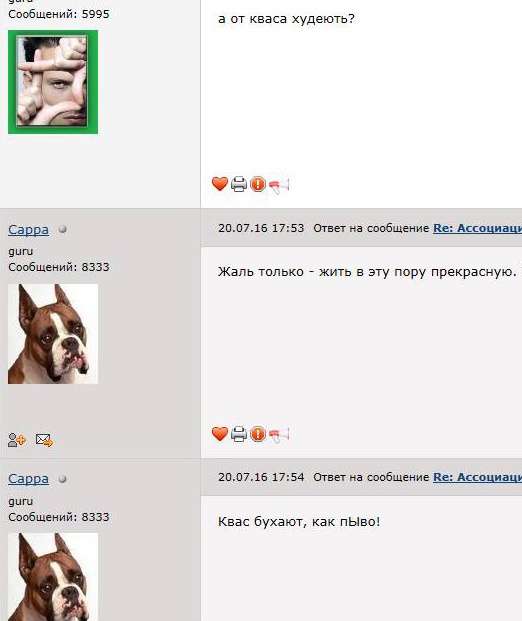Open Cappa profile link in 17:54 post
The image size is (522, 621).
click(x=29, y=478)
